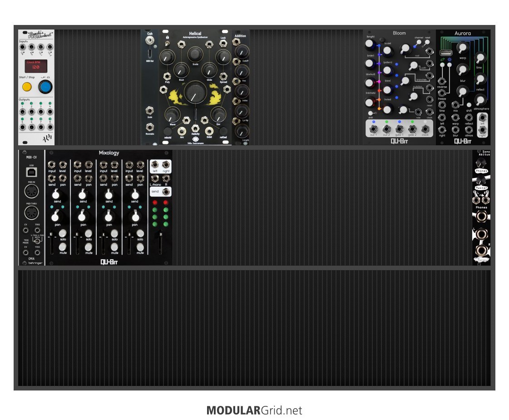Click the Mixology R return jack
The width and height of the screenshot is (509, 420).
pyautogui.click(x=166, y=178)
